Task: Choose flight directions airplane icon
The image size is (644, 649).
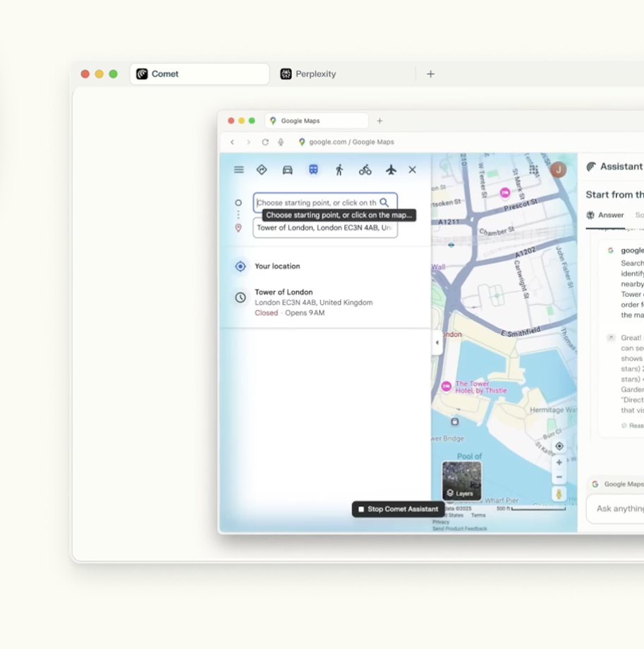Action: click(x=391, y=170)
